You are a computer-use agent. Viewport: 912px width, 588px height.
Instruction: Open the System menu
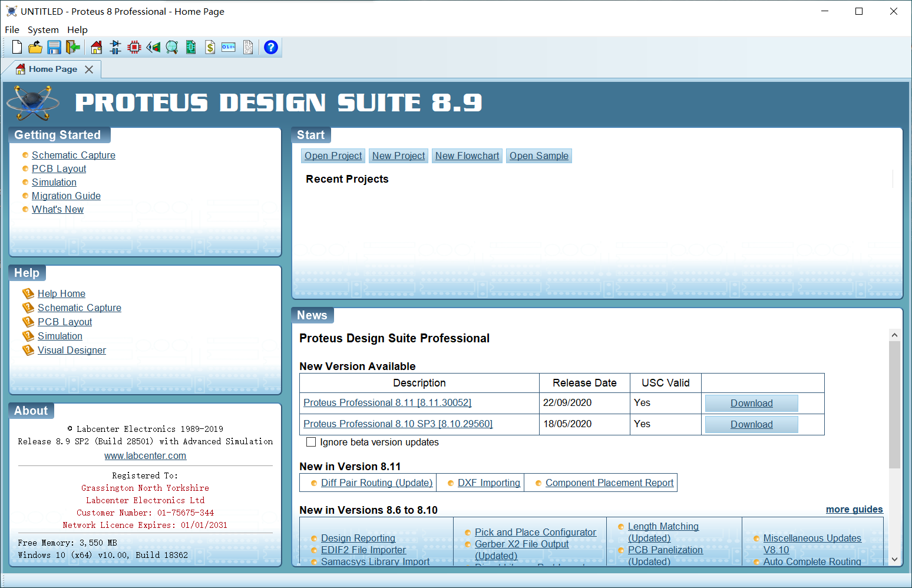point(43,29)
